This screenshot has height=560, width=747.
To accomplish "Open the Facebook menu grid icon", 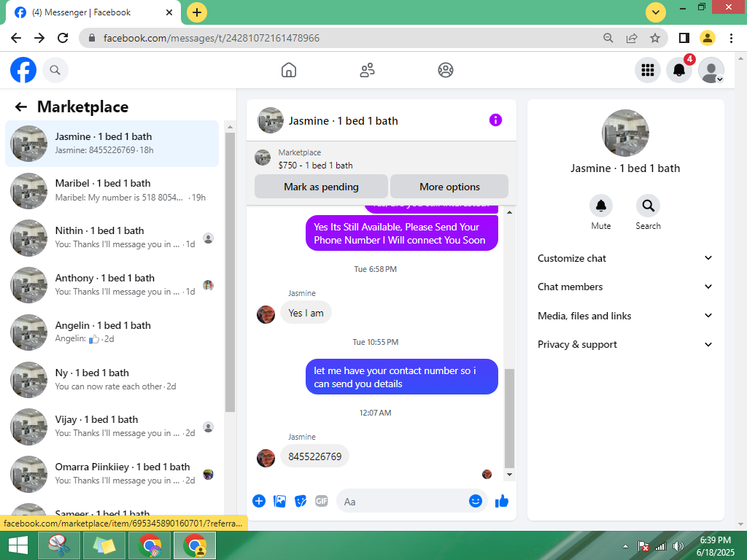I will click(x=648, y=70).
